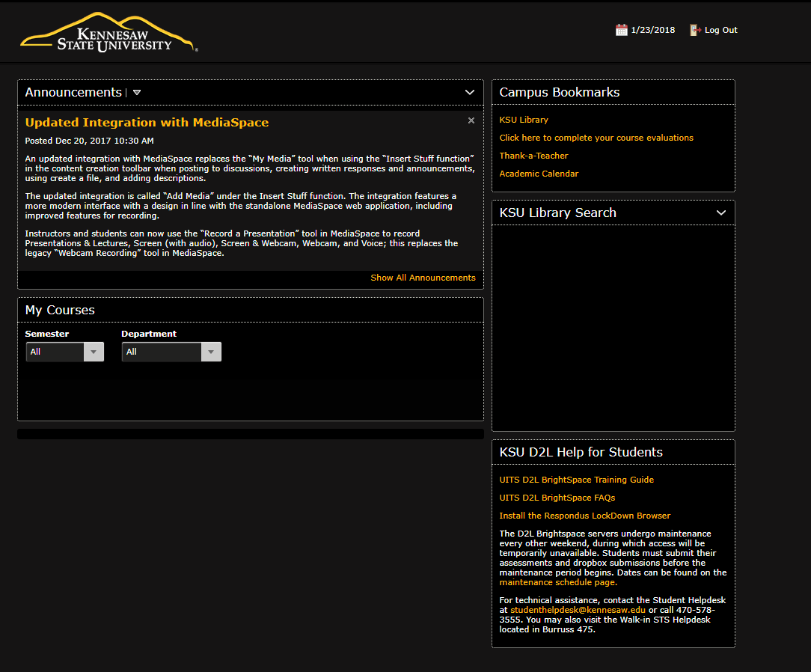Open the KSU Library bookmark

(524, 119)
